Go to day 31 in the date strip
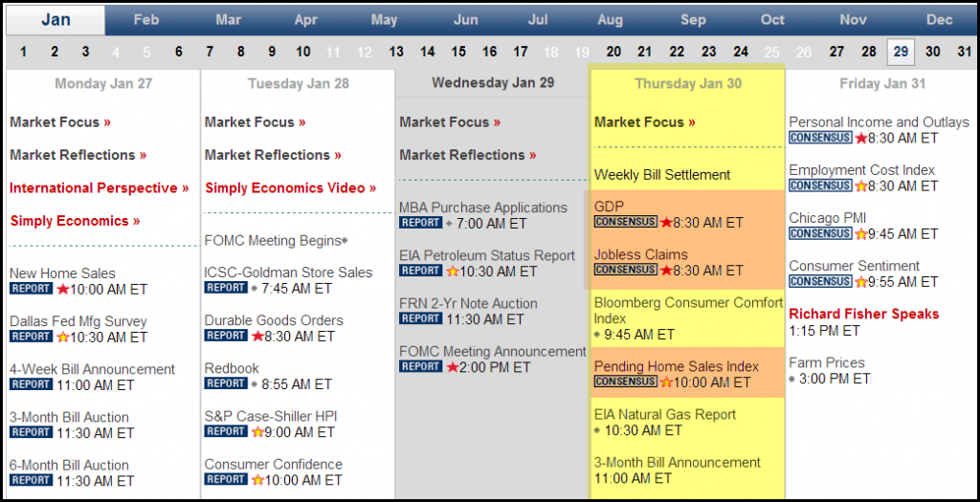Viewport: 980px width, 502px height. (965, 52)
